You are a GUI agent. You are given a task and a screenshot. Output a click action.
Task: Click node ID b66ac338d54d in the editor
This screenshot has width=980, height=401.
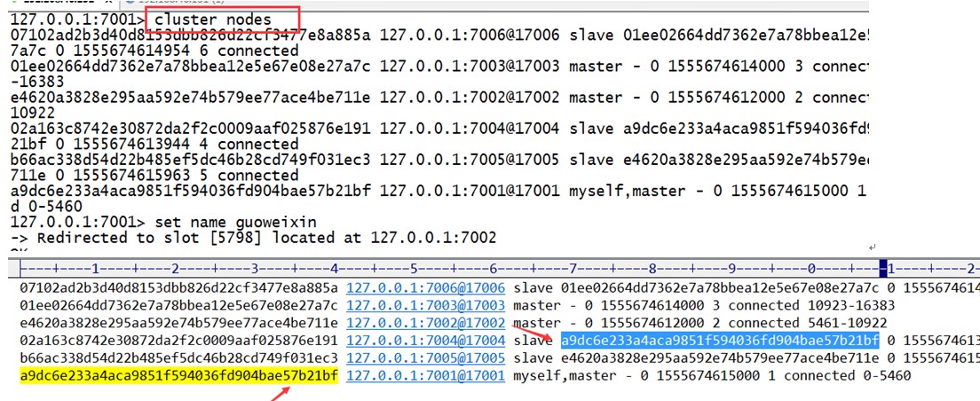(178, 358)
